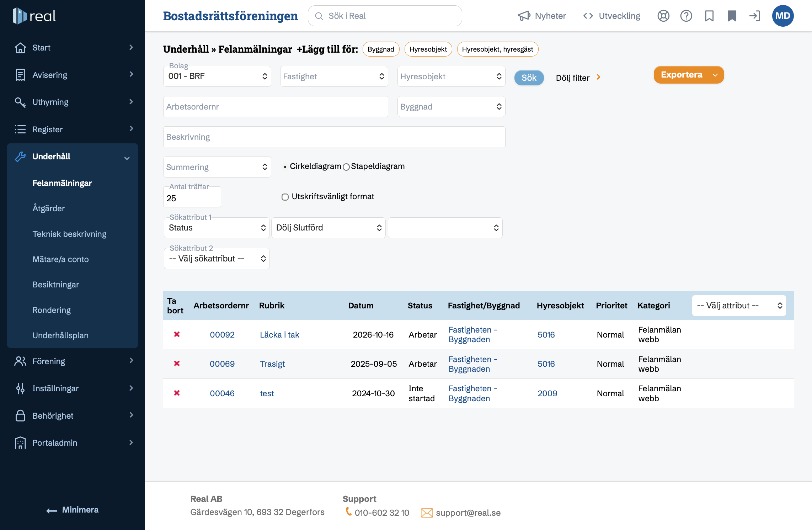
Task: Click the Start house icon in the sidebar
Action: tap(20, 48)
